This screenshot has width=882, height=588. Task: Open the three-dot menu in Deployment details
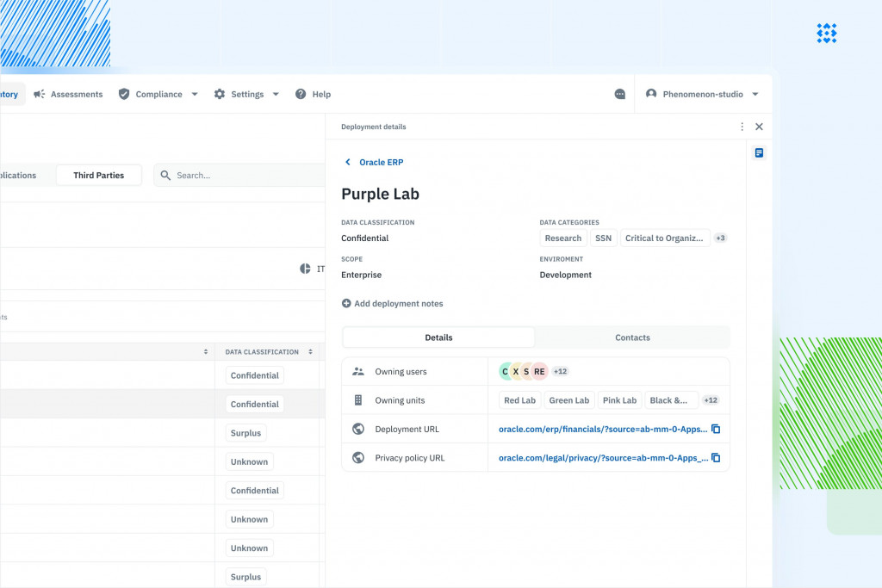[x=742, y=126]
